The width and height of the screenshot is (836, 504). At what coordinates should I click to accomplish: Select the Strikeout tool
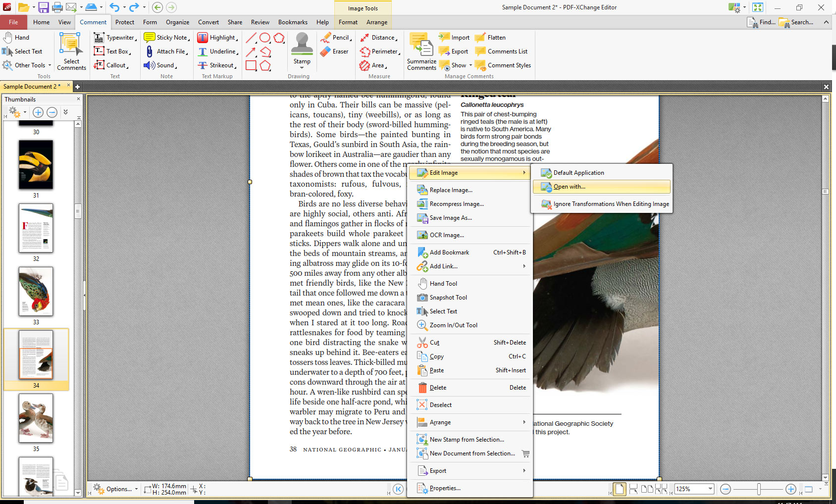click(x=216, y=65)
